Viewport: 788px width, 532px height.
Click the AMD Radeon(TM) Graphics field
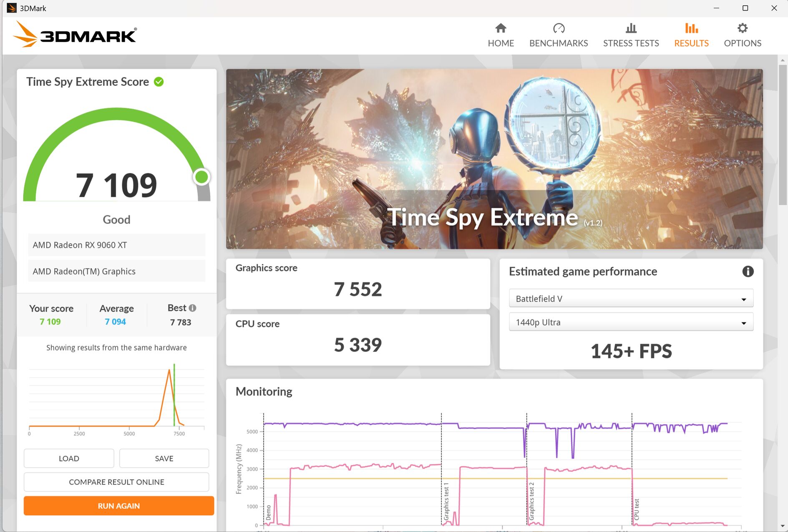[116, 271]
